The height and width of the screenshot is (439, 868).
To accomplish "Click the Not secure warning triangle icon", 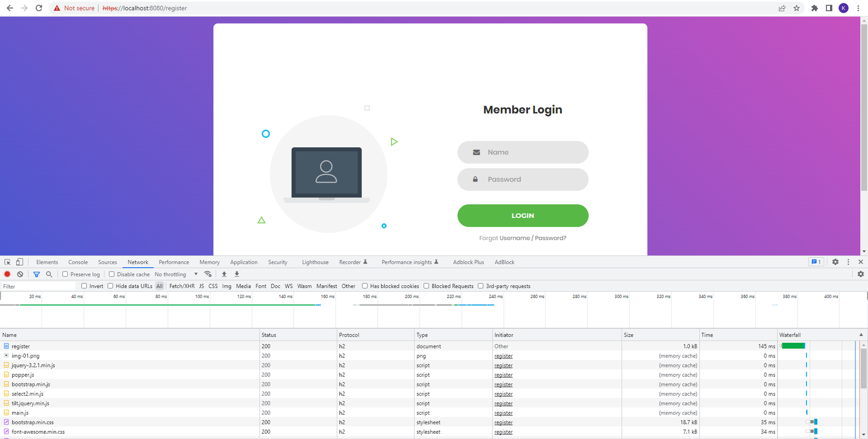I will click(57, 8).
